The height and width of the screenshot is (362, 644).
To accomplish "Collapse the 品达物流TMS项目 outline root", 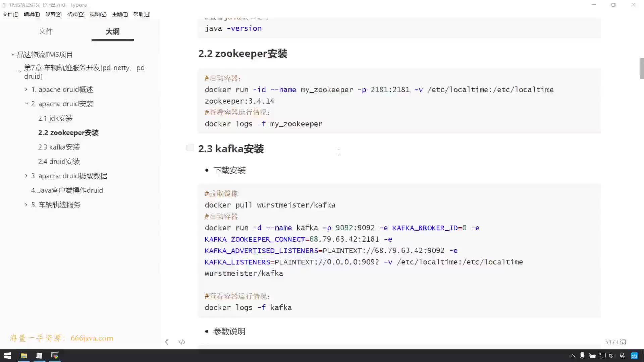I will 13,54.
